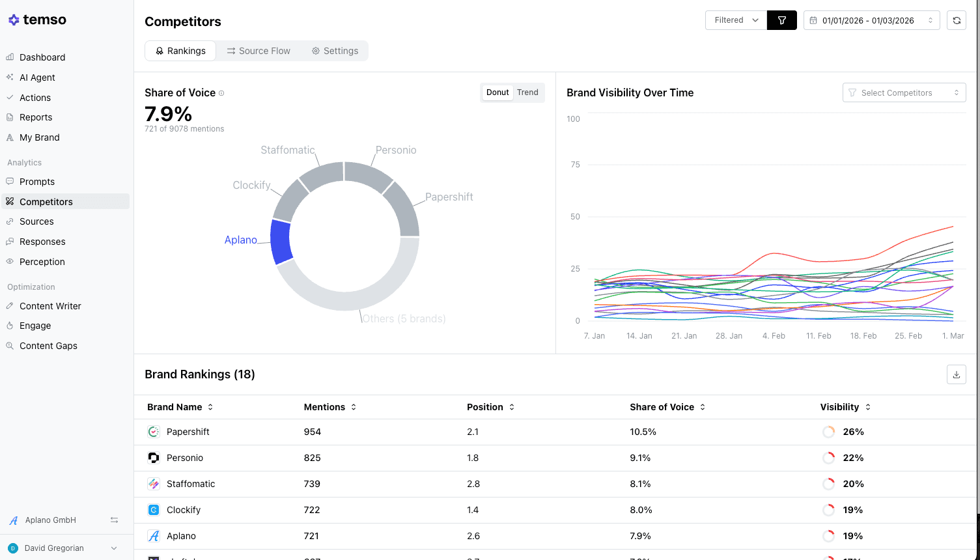Select the Donut chart view

tap(497, 92)
